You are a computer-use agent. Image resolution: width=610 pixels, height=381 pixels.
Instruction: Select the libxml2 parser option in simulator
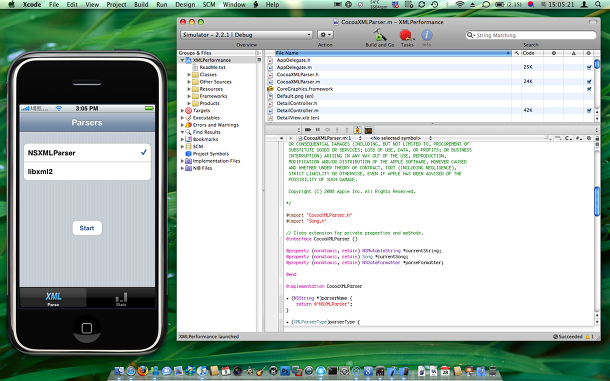[87, 171]
